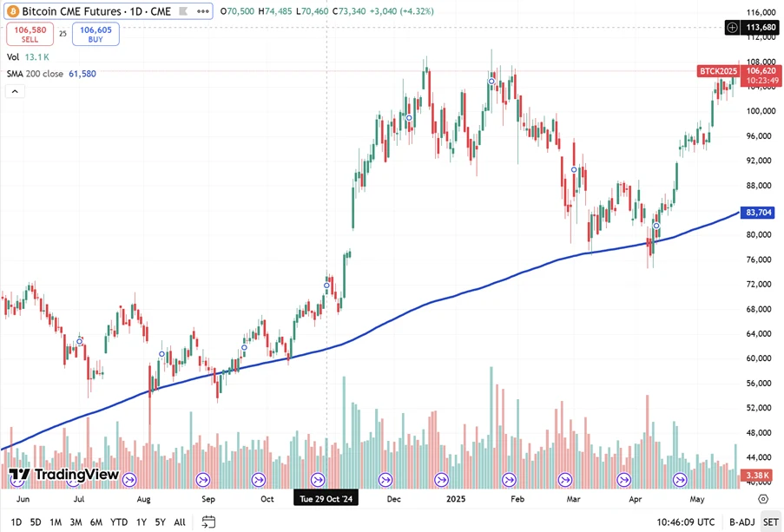Open chart settings gear at bottom right
784x532 pixels.
coord(763,499)
